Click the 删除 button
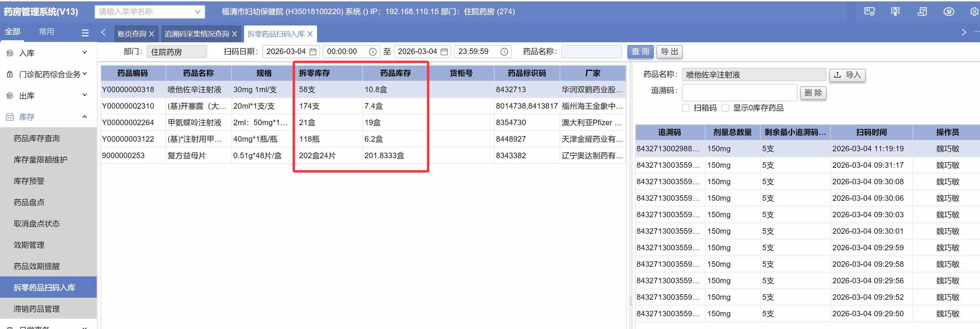 tap(813, 93)
